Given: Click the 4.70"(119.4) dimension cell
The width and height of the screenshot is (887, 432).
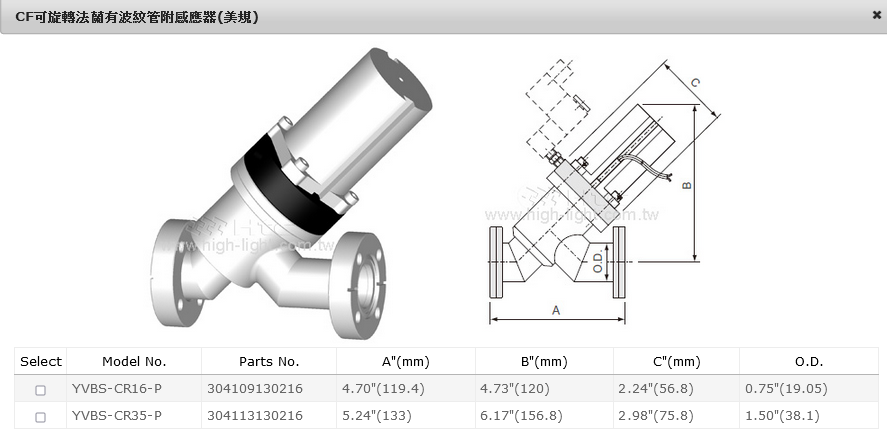Looking at the screenshot, I should [x=383, y=388].
